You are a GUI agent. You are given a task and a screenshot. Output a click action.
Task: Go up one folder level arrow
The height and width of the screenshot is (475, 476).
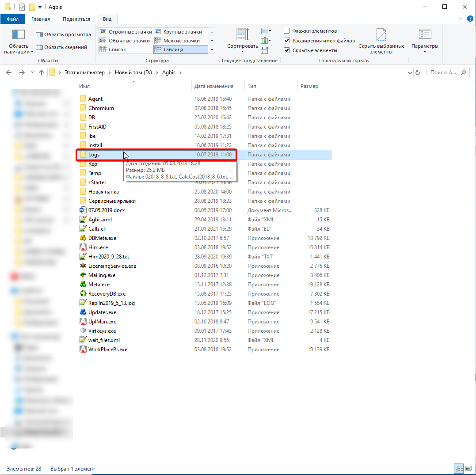point(42,72)
